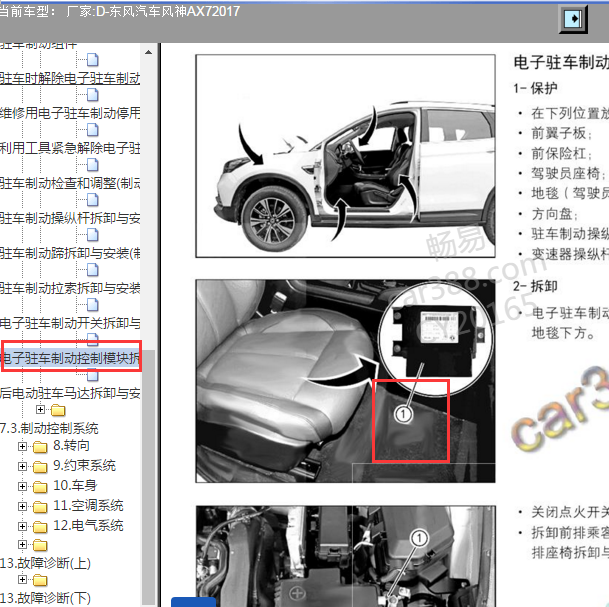Click the engine bay battery photo

(x=345, y=556)
